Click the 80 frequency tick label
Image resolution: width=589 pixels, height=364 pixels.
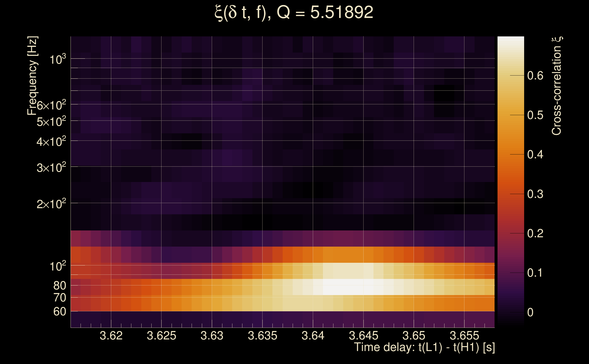(59, 286)
